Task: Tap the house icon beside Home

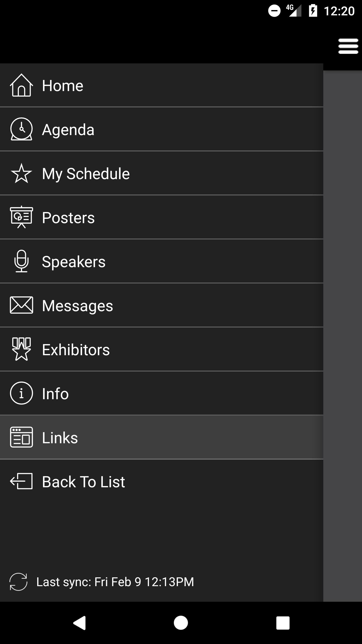Action: 21,85
